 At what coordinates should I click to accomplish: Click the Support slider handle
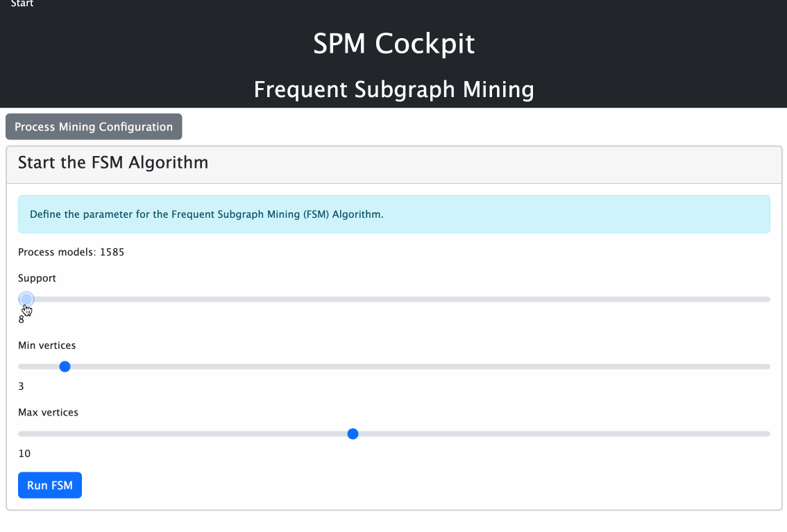[x=26, y=299]
